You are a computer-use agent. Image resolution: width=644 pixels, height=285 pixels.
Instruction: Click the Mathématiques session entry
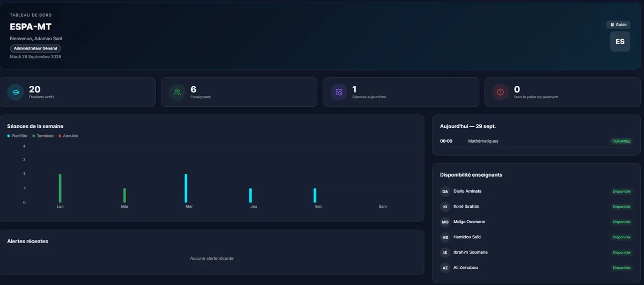[484, 141]
